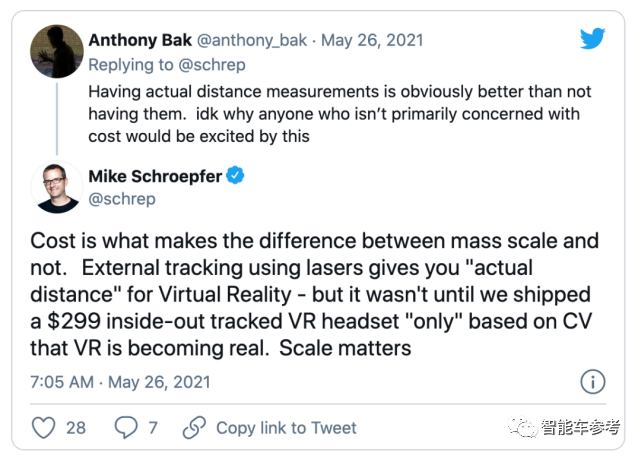Open replies via speech bubble icon
Image resolution: width=641 pixels, height=456 pixels.
pos(126,427)
